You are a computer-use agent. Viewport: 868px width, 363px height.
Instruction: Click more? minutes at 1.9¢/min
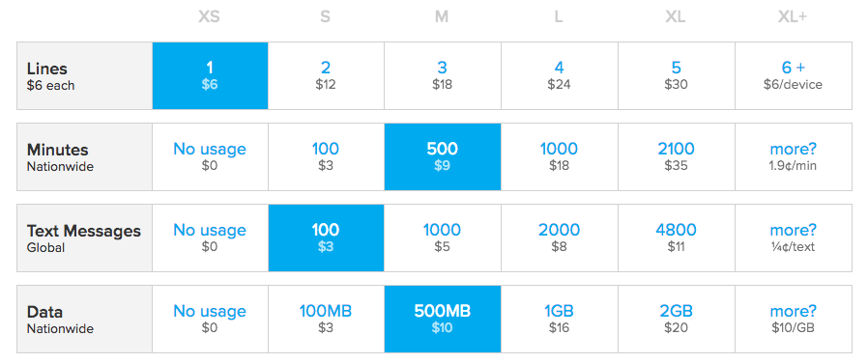(794, 157)
